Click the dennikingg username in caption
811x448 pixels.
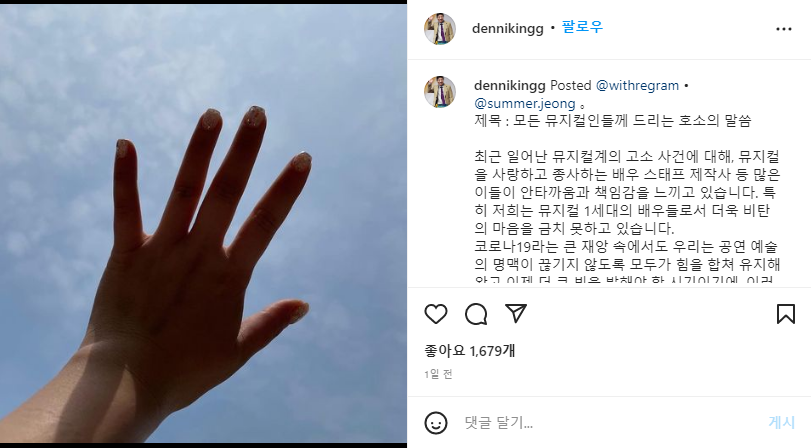point(510,85)
